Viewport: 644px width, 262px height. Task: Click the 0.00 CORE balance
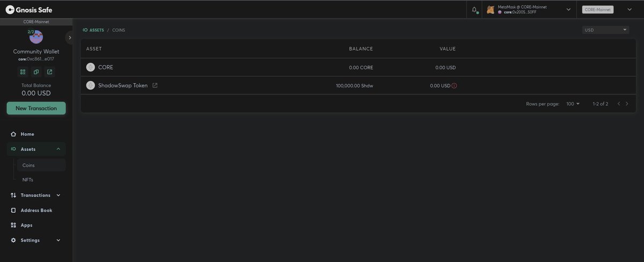(361, 68)
